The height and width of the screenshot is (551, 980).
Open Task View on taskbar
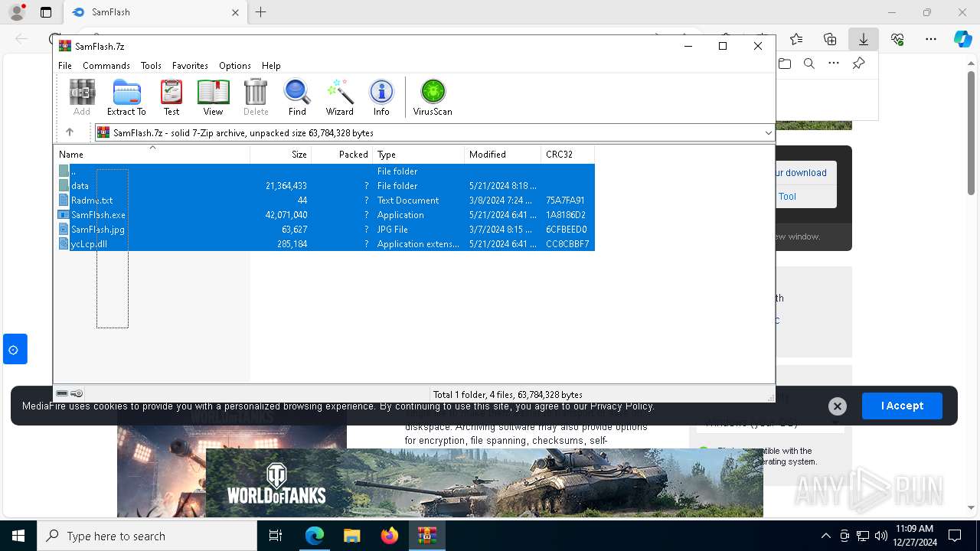[276, 536]
